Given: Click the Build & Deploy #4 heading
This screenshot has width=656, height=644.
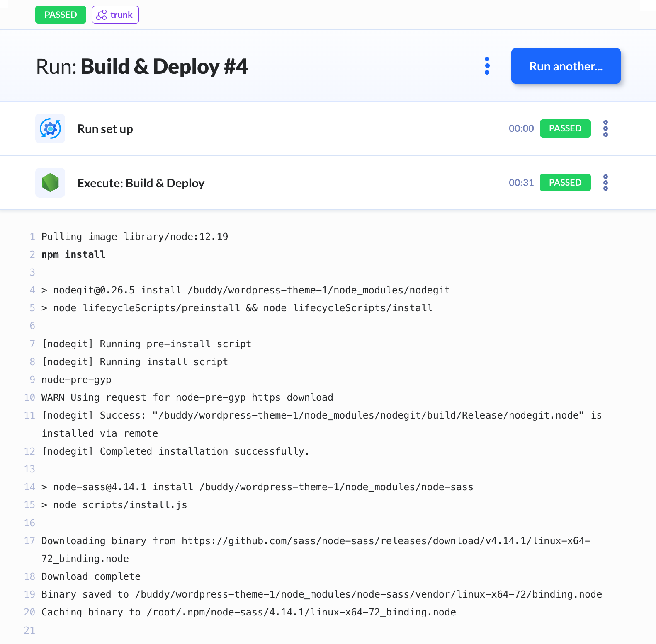Looking at the screenshot, I should click(x=164, y=66).
